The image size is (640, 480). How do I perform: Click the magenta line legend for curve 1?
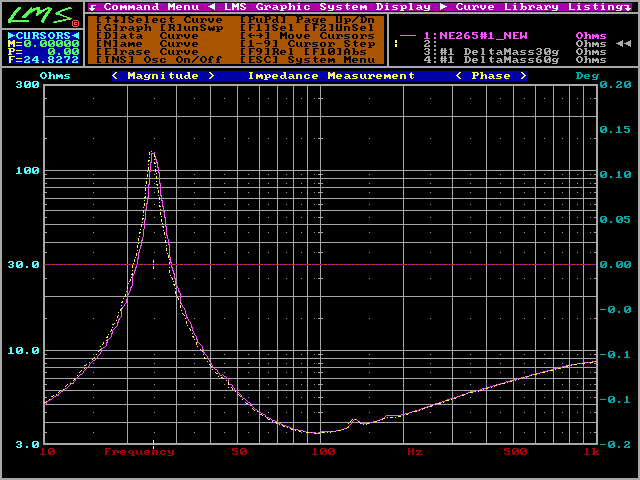coord(408,36)
